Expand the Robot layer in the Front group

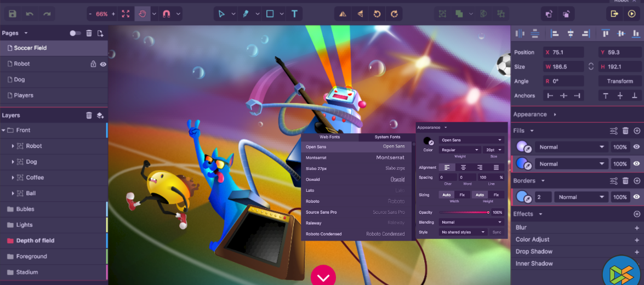[x=13, y=146]
